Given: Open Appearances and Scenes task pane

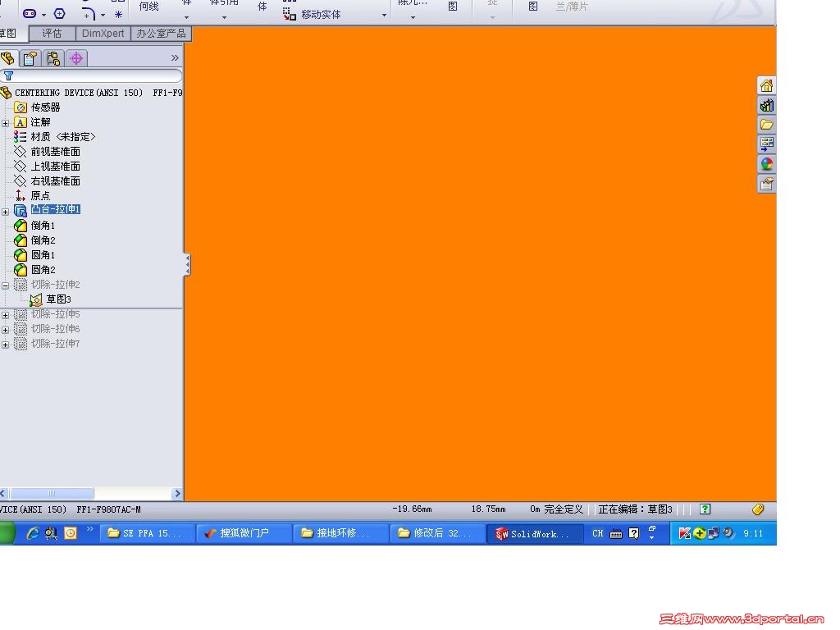Looking at the screenshot, I should (x=767, y=164).
